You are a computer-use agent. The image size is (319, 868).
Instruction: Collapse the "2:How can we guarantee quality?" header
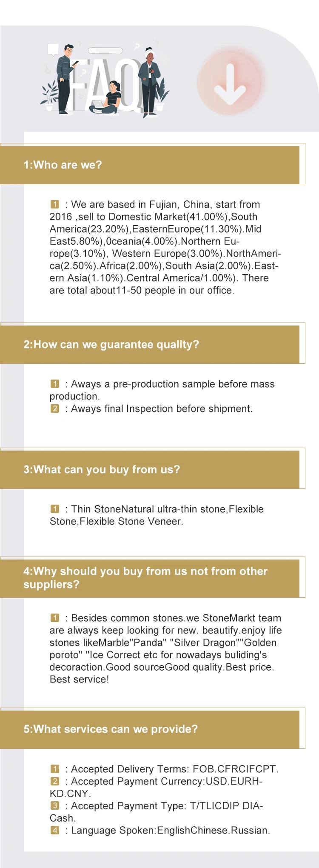(x=150, y=345)
